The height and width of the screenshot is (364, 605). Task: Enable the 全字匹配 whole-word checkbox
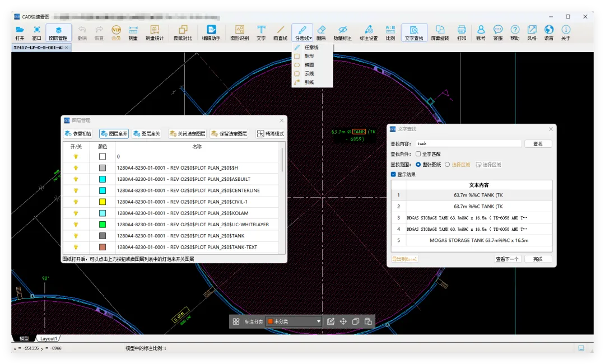(418, 154)
